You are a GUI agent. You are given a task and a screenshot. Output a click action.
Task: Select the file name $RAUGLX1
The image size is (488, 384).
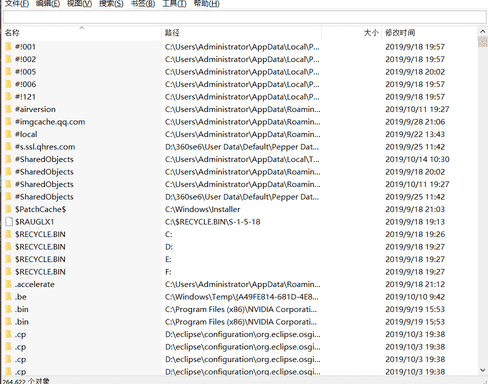[34, 222]
